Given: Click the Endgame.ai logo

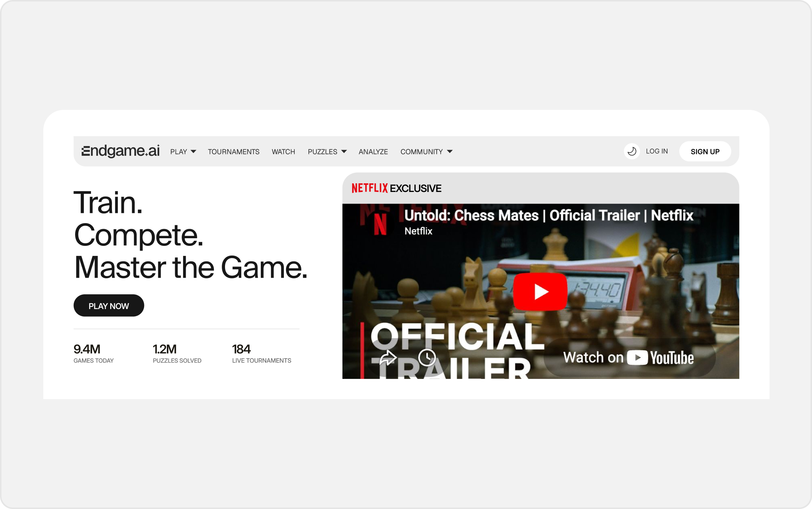Looking at the screenshot, I should 120,151.
